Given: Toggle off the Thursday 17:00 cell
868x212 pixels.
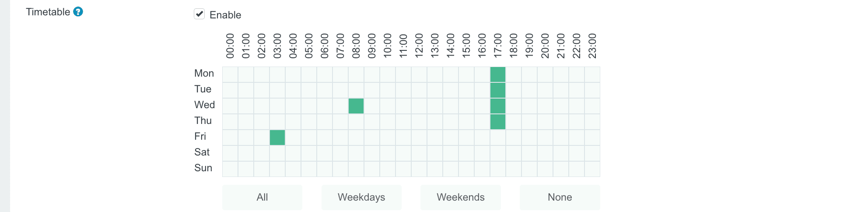Looking at the screenshot, I should point(498,122).
